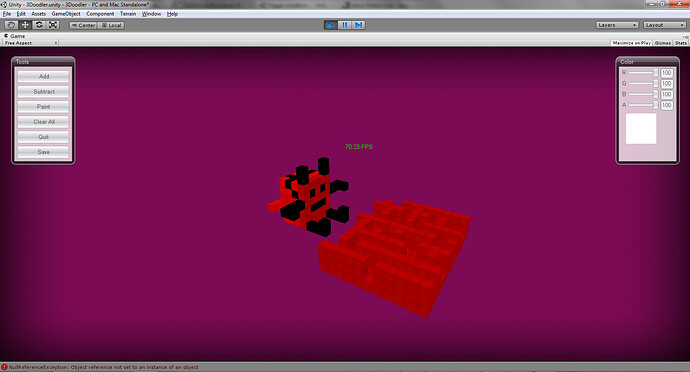Click the red error icon in status bar
The height and width of the screenshot is (372, 690).
click(x=4, y=367)
